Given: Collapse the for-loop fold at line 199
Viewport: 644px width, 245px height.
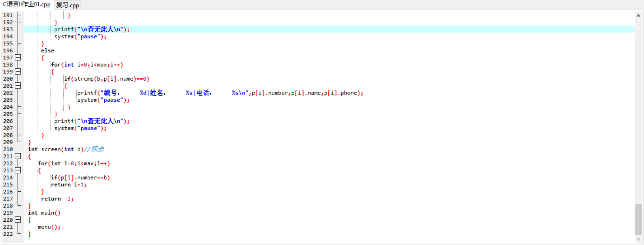Looking at the screenshot, I should coord(18,72).
